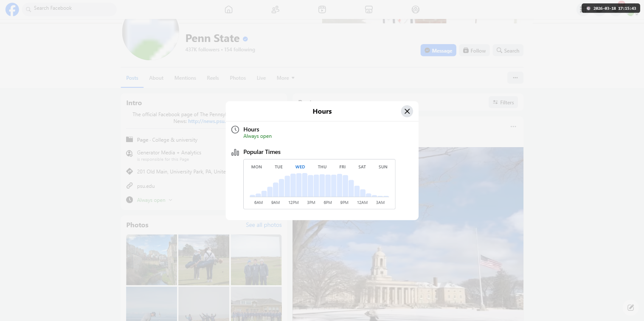Open the golfers with bags photo thumbnail
The height and width of the screenshot is (321, 644).
pos(204,260)
